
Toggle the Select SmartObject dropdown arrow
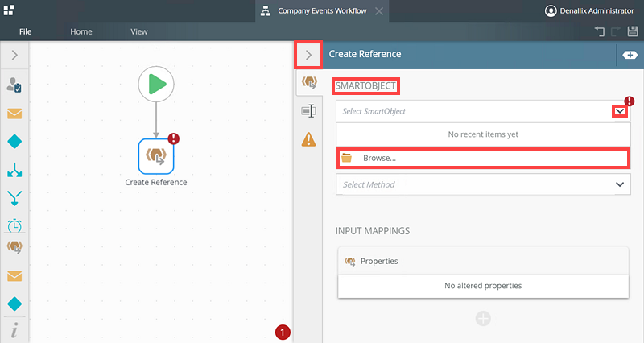click(620, 111)
